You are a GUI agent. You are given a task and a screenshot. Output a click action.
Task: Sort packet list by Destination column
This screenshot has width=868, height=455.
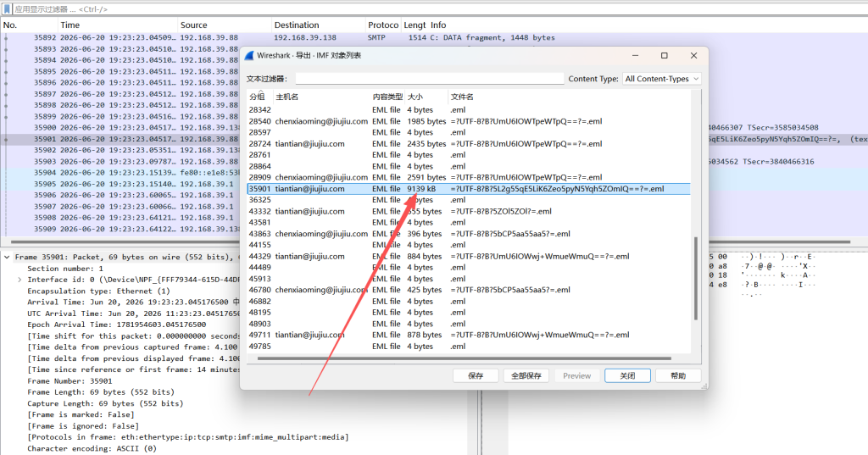[x=319, y=25]
